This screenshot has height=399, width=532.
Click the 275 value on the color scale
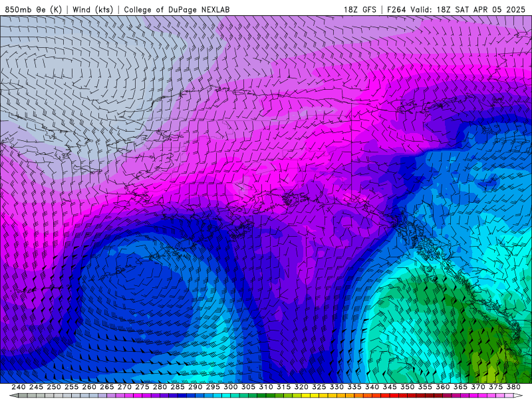(x=142, y=387)
